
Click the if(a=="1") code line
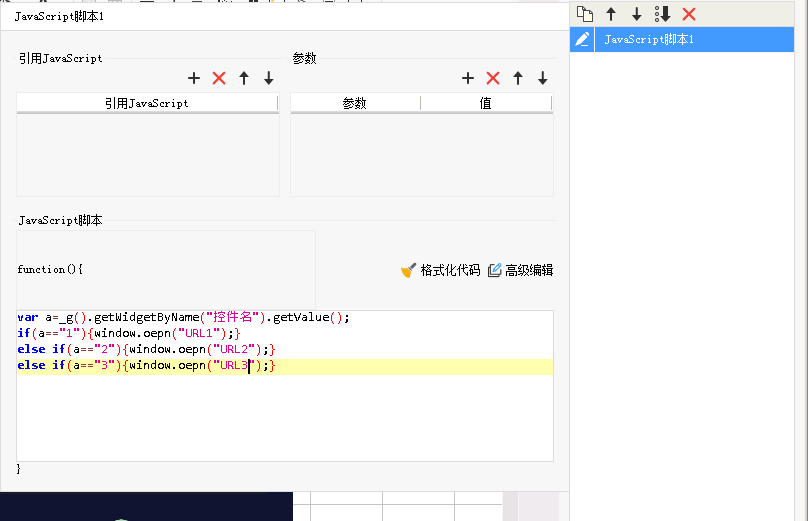pyautogui.click(x=129, y=333)
